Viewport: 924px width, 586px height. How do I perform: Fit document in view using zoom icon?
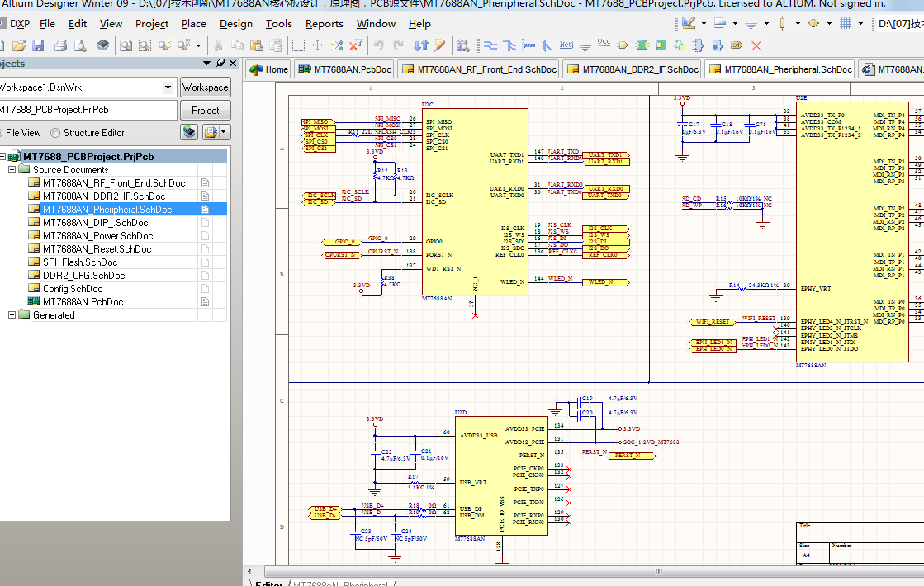pyautogui.click(x=126, y=45)
